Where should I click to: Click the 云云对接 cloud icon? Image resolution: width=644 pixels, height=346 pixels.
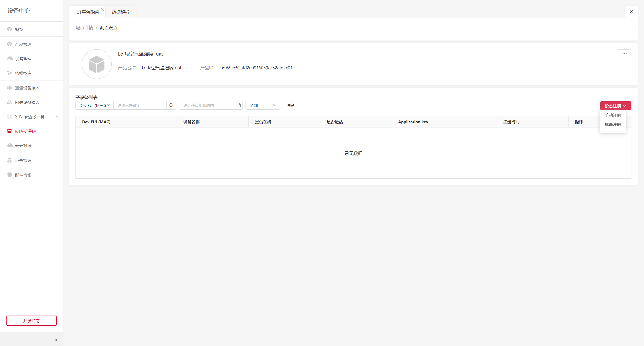(x=10, y=146)
